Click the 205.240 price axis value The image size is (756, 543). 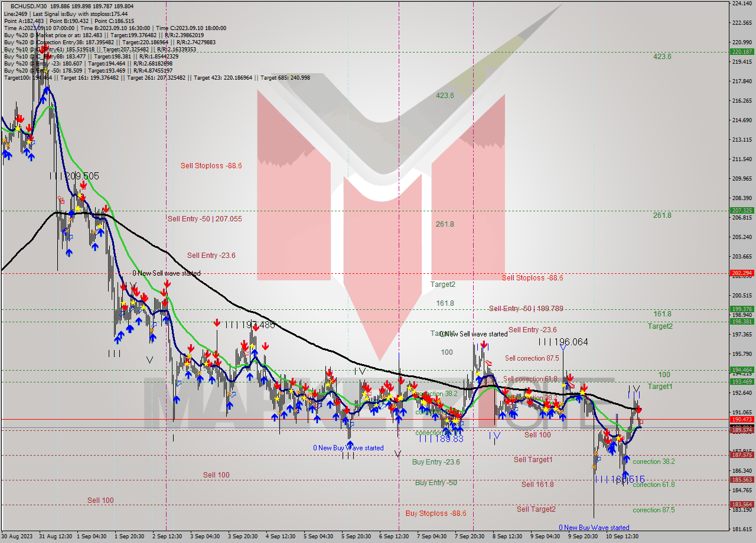(x=742, y=237)
